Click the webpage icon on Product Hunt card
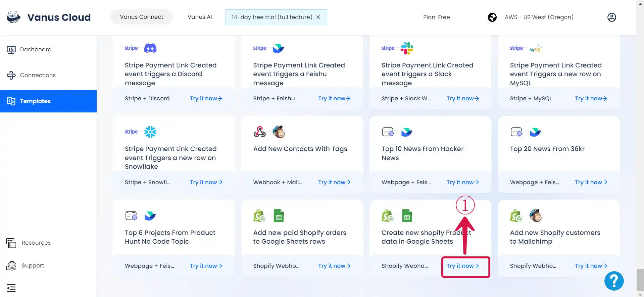This screenshot has width=644, height=297. 131,215
